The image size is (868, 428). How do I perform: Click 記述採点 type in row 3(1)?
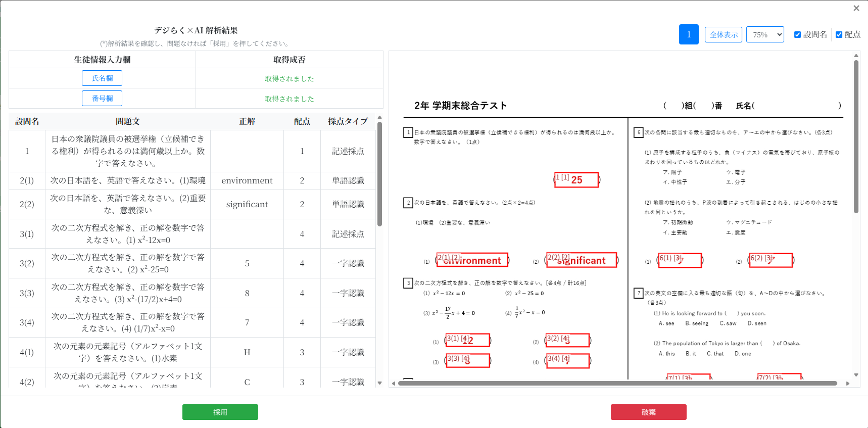coord(348,234)
